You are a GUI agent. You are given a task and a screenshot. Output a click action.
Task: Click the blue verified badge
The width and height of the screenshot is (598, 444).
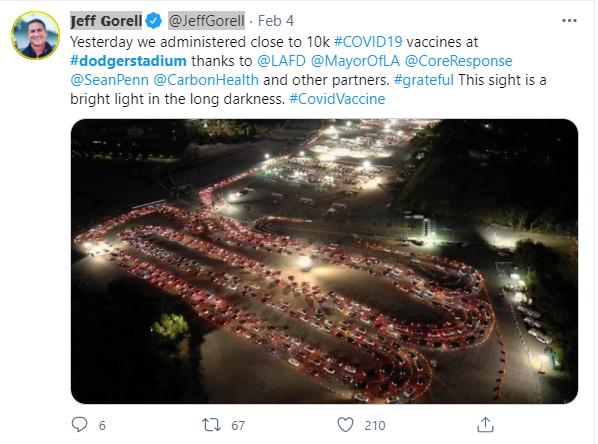tap(154, 21)
